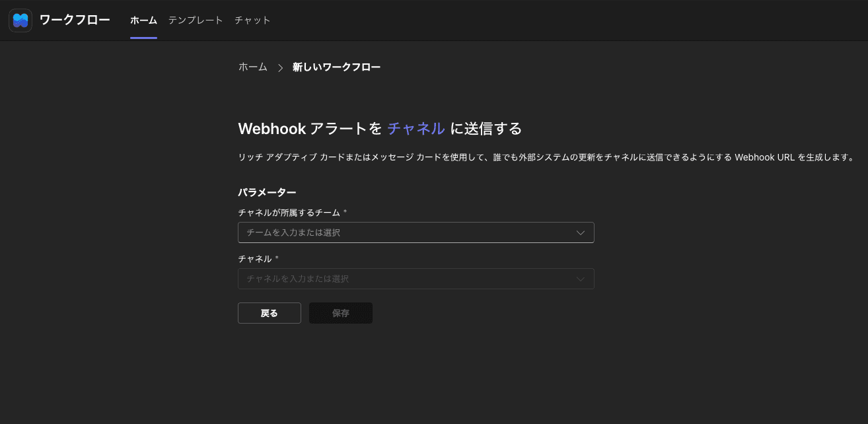The height and width of the screenshot is (424, 868).
Task: Click the チャネルが所属するチーム label
Action: (x=289, y=213)
